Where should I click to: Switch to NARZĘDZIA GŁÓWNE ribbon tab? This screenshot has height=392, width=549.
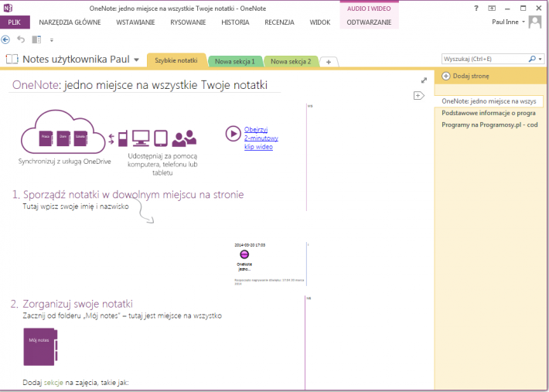(70, 22)
